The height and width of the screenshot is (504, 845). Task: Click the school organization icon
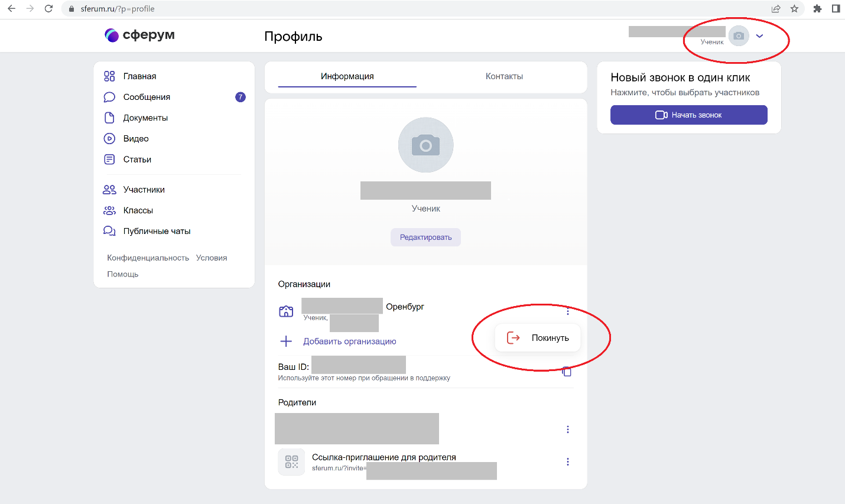tap(286, 311)
